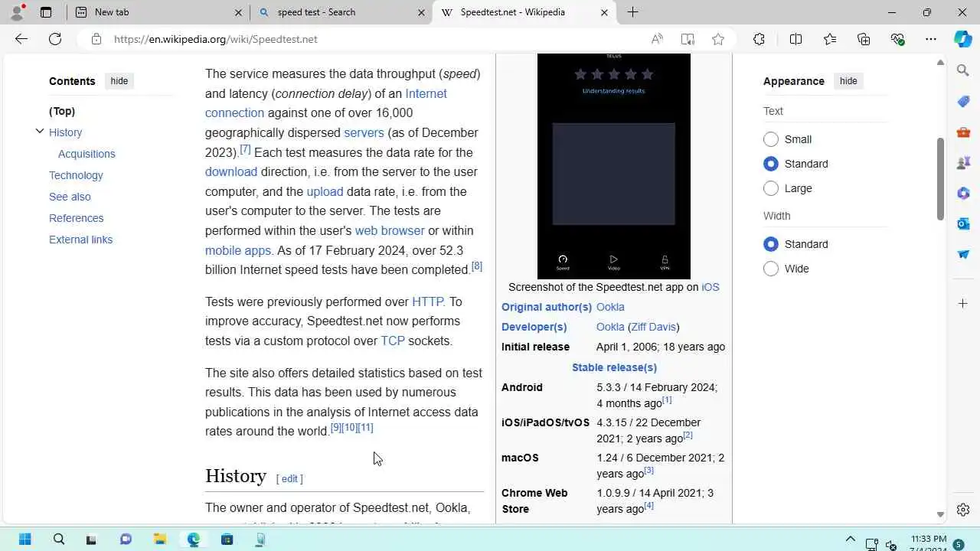Go to External links in contents
Screen dimensions: 980x551
coord(80,240)
